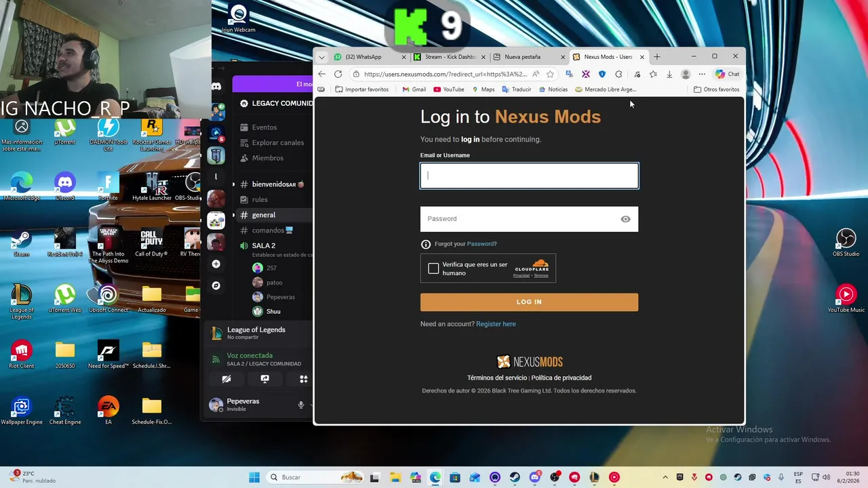Open Steam from the taskbar

pyautogui.click(x=515, y=477)
